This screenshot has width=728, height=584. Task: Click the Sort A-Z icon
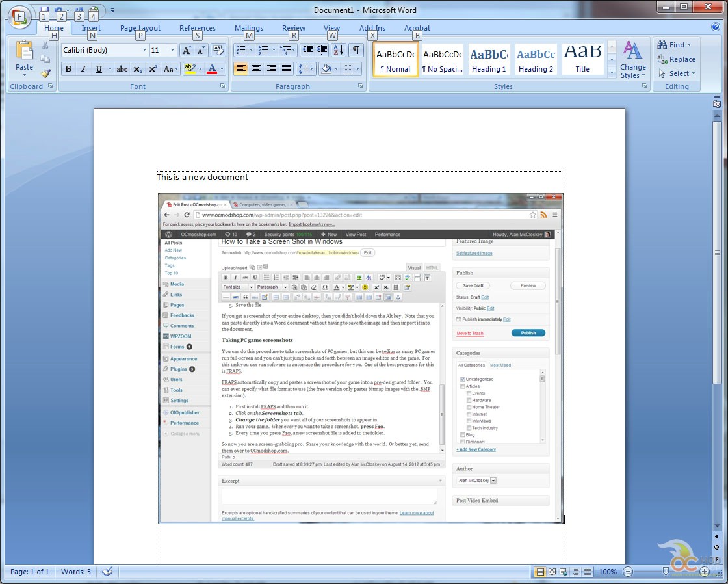[x=339, y=50]
